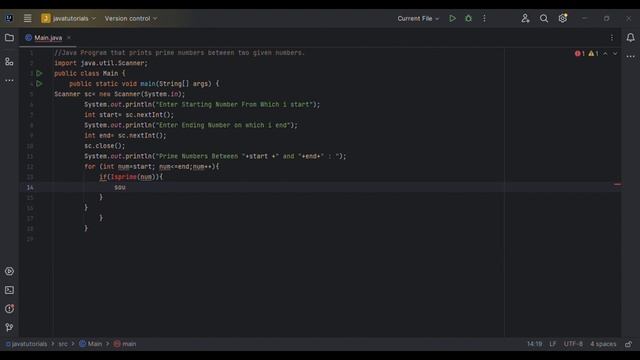Open IDE settings gear
Image resolution: width=640 pixels, height=360 pixels.
563,18
